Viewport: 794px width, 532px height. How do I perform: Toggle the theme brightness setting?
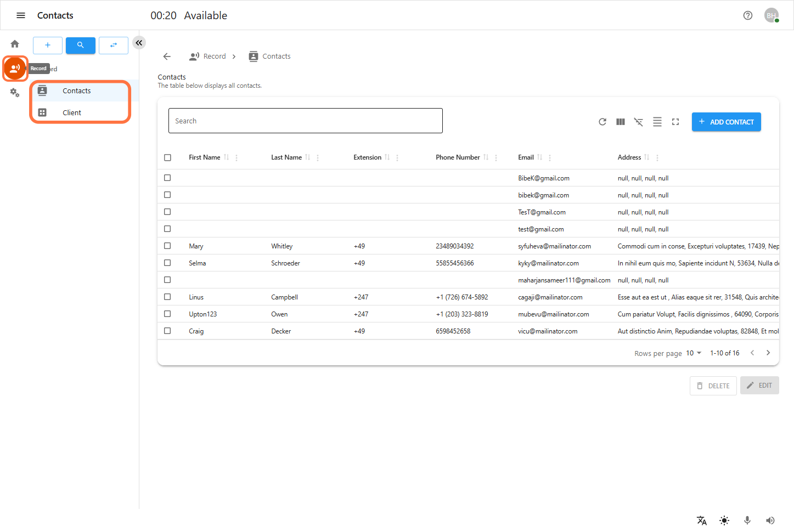pyautogui.click(x=724, y=520)
